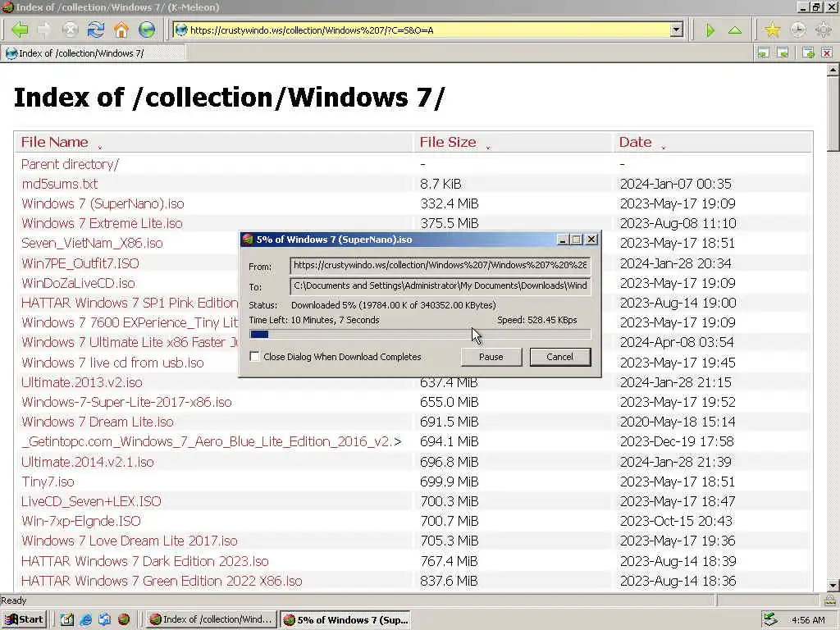Click the 8.7 KiB file size cell
Screen dimensions: 840x630
(x=441, y=184)
